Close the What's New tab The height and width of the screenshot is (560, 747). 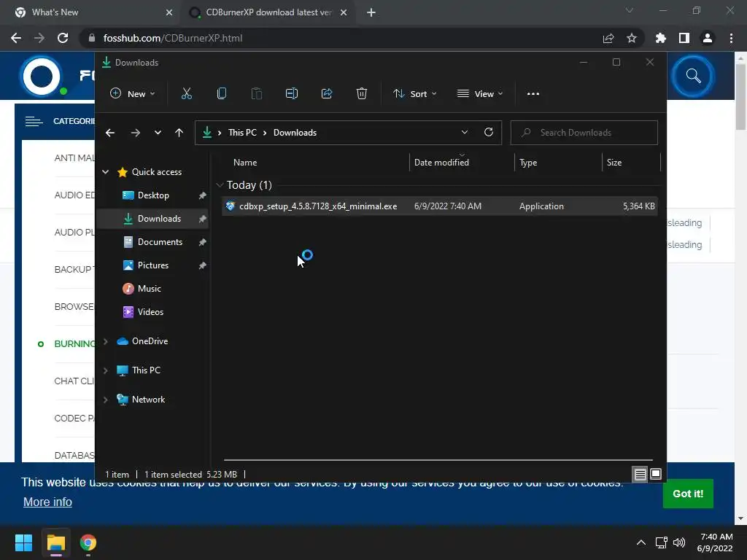169,12
